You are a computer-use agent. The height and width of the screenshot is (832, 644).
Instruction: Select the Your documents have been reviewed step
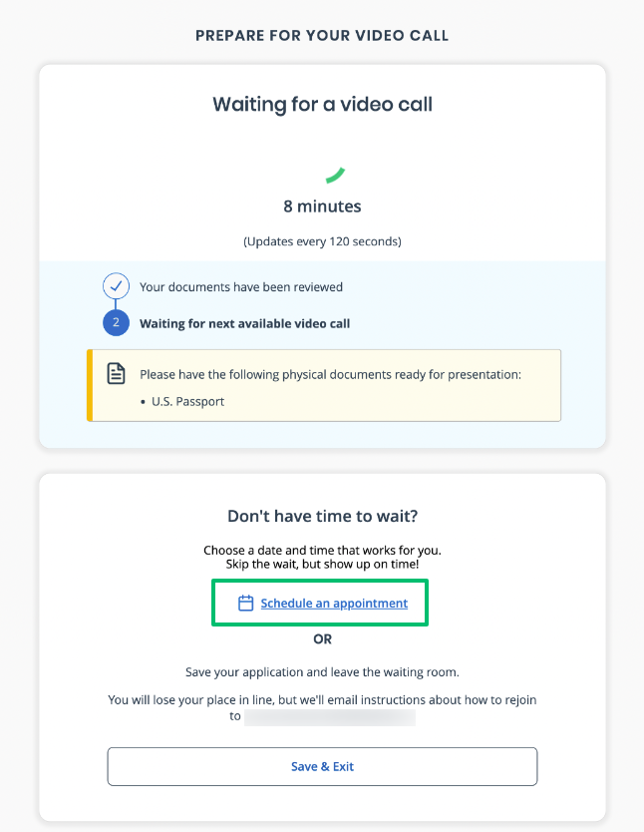pyautogui.click(x=241, y=287)
